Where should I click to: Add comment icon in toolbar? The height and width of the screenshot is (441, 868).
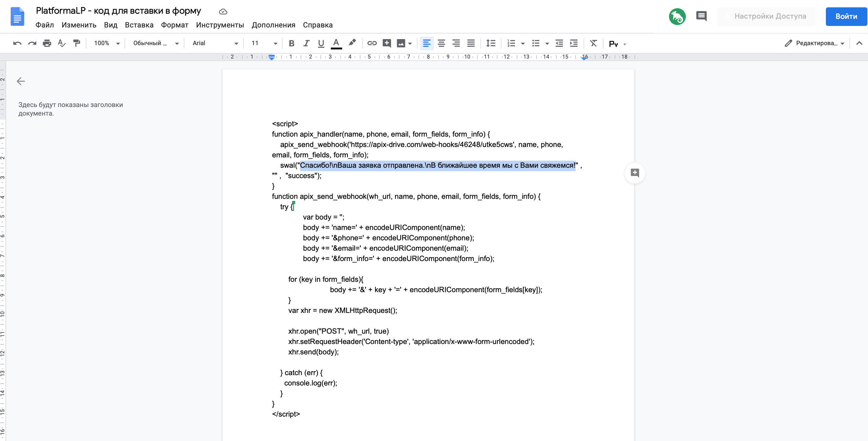[x=386, y=43]
